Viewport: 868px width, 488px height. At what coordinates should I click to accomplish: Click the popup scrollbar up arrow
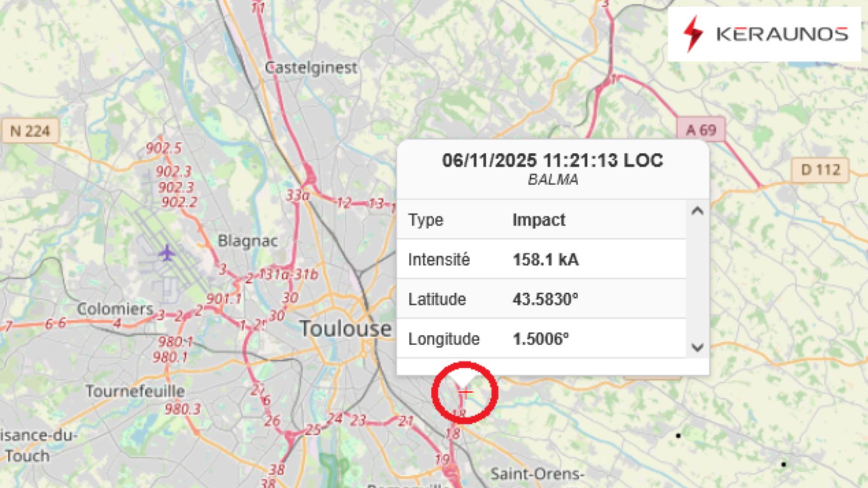click(698, 211)
